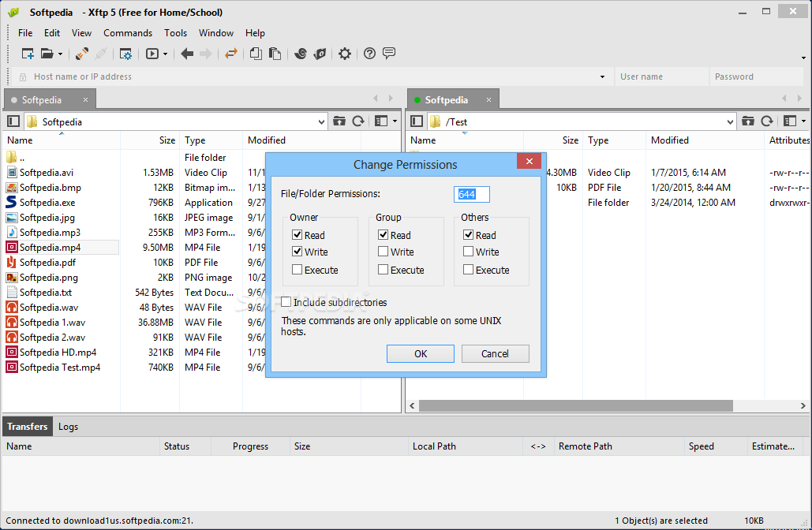
Task: Open the Tools menu
Action: pyautogui.click(x=175, y=33)
